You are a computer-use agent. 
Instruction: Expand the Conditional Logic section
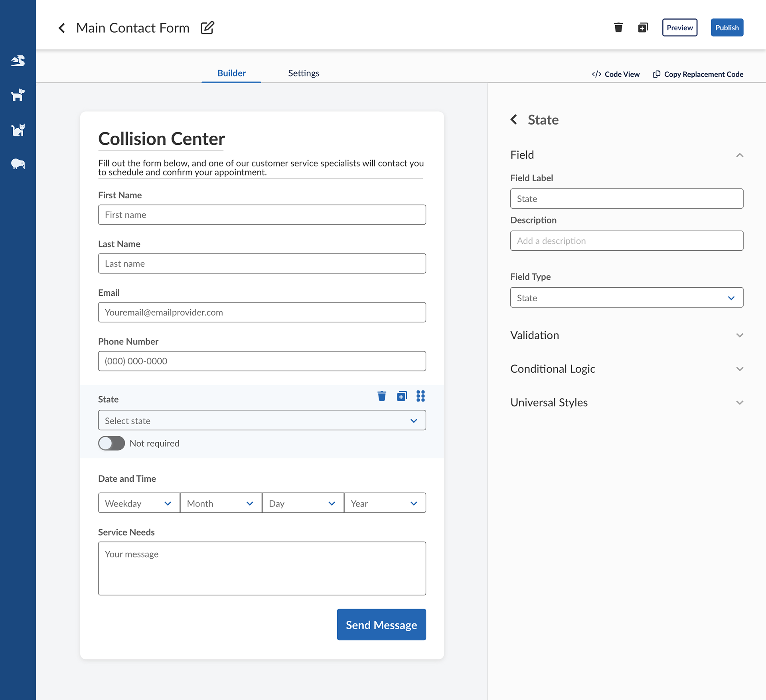(x=626, y=369)
